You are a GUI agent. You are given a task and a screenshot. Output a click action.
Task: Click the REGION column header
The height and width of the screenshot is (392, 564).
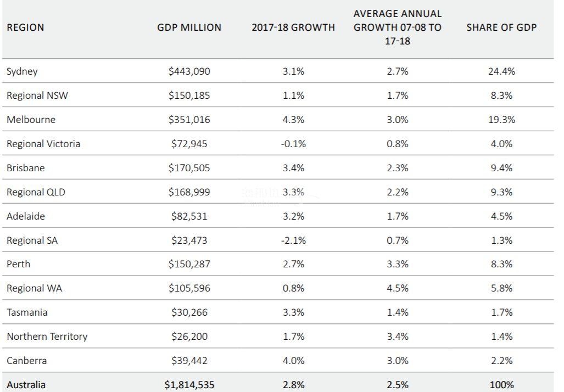click(x=25, y=27)
